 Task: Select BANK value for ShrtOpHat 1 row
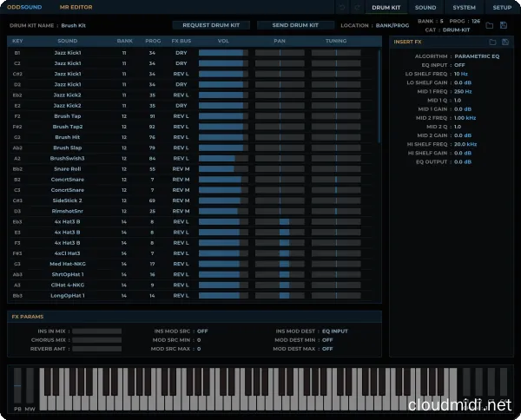click(x=124, y=274)
